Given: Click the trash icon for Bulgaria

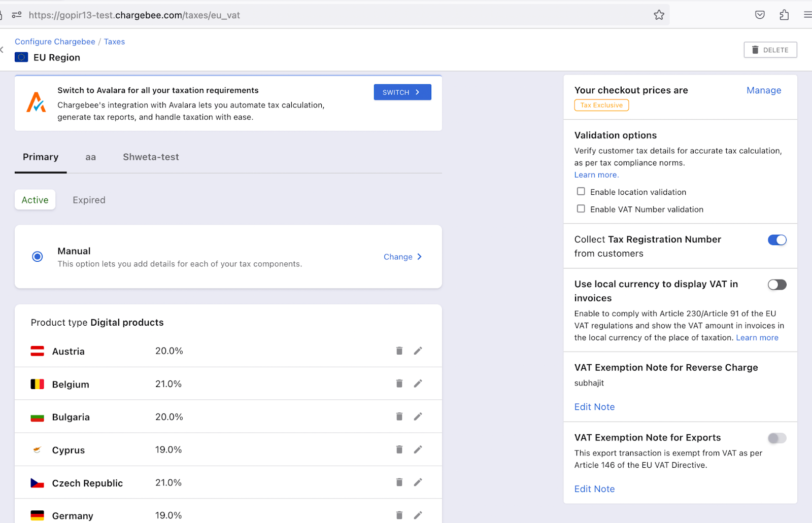Looking at the screenshot, I should (399, 416).
